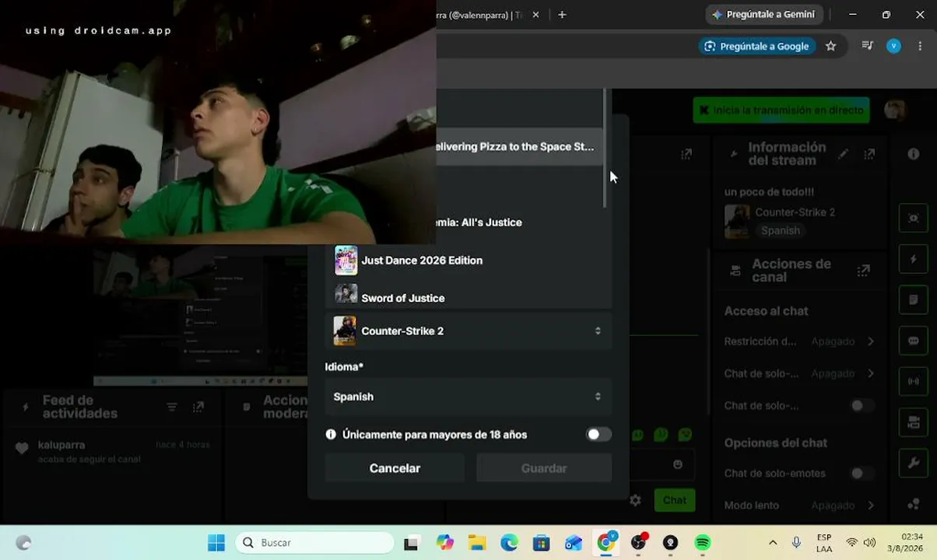Open Chrome media controls icon
The image size is (937, 560).
click(867, 46)
